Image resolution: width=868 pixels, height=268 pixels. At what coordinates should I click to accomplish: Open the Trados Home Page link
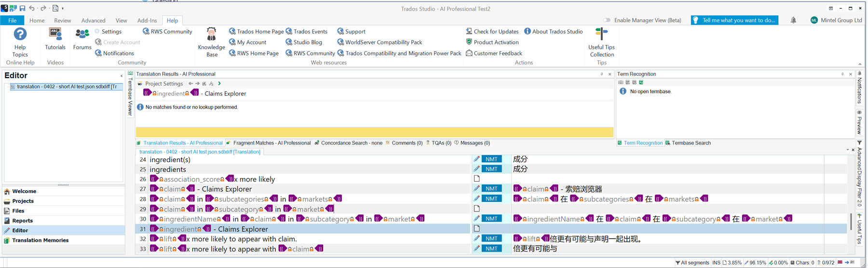click(x=256, y=31)
